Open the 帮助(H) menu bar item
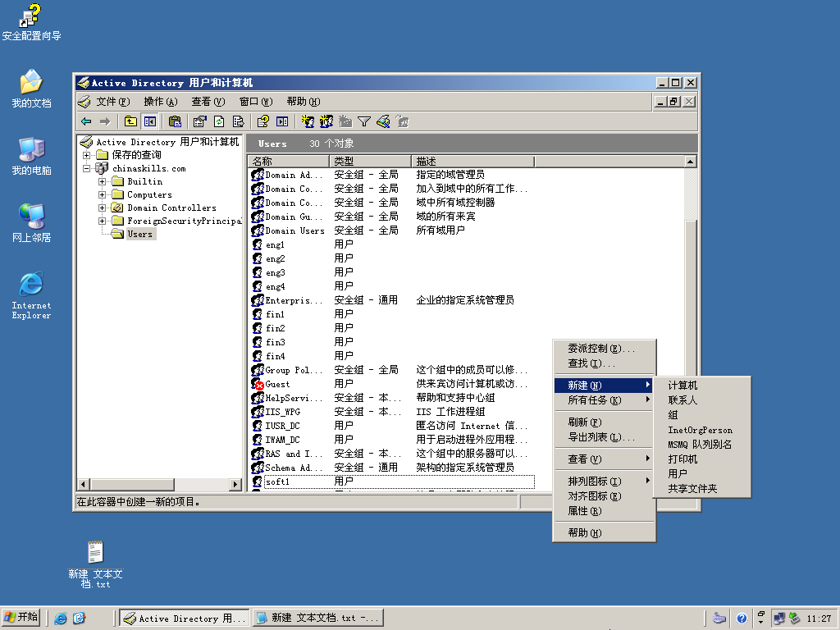Screen dimensions: 840x630 [304, 102]
